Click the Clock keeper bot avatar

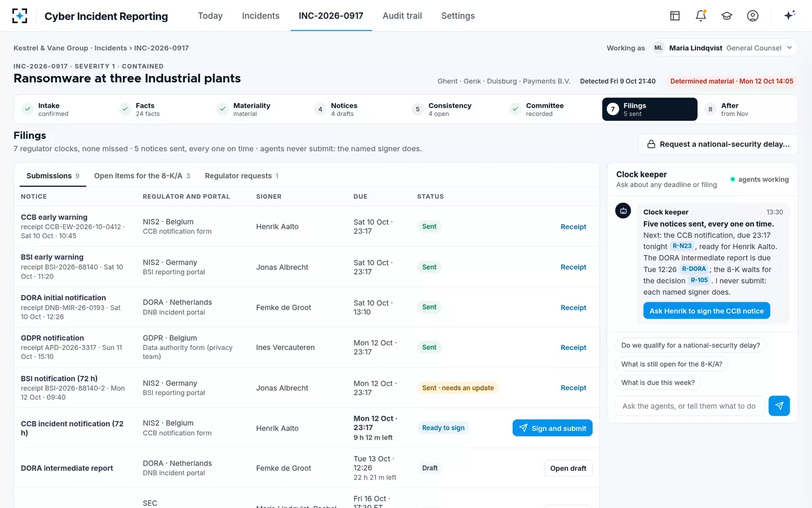[623, 211]
